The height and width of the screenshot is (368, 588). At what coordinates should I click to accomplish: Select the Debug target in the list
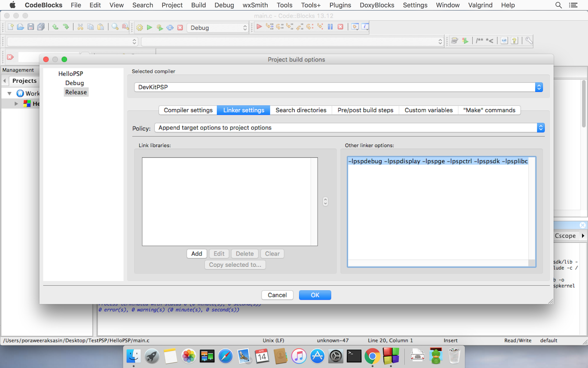tap(75, 83)
